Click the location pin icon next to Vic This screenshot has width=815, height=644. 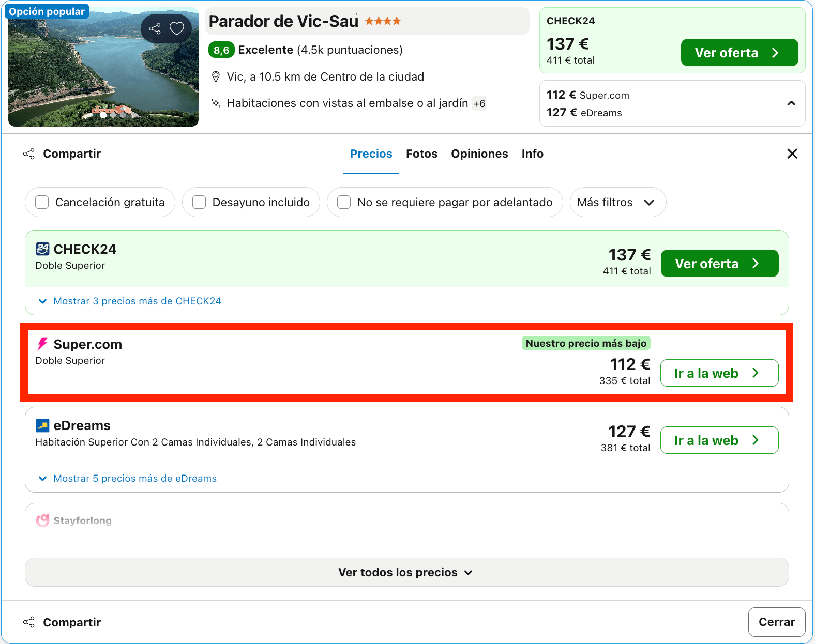pyautogui.click(x=216, y=77)
